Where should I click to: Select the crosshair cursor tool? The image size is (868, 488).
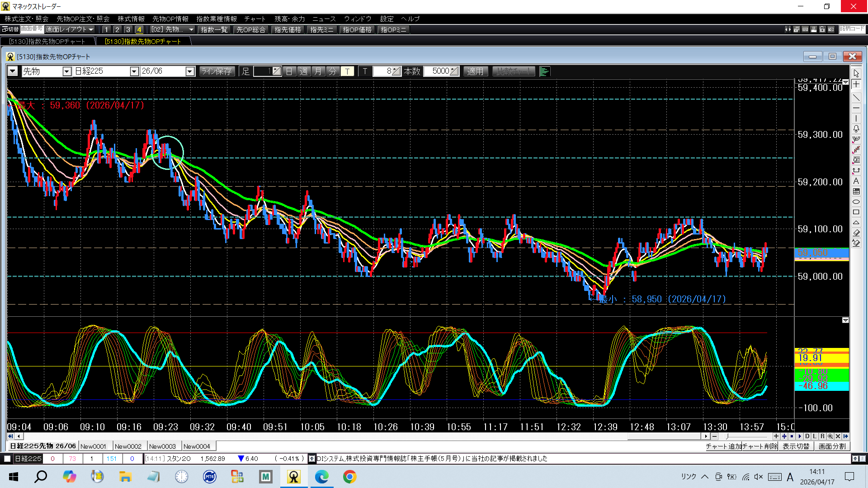click(856, 84)
